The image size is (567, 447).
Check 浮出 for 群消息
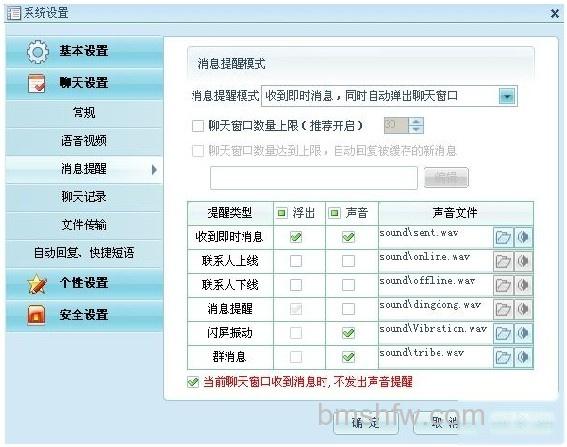296,357
